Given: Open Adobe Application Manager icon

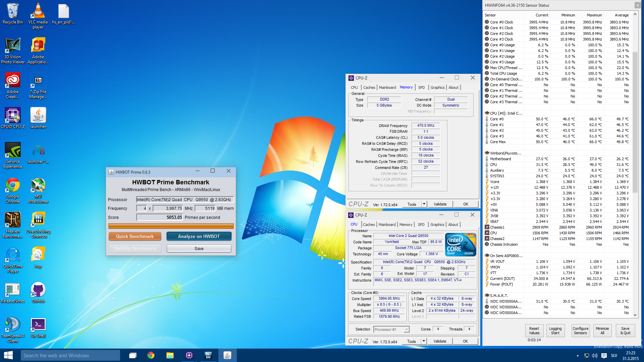Looking at the screenshot, I should click(x=38, y=51).
